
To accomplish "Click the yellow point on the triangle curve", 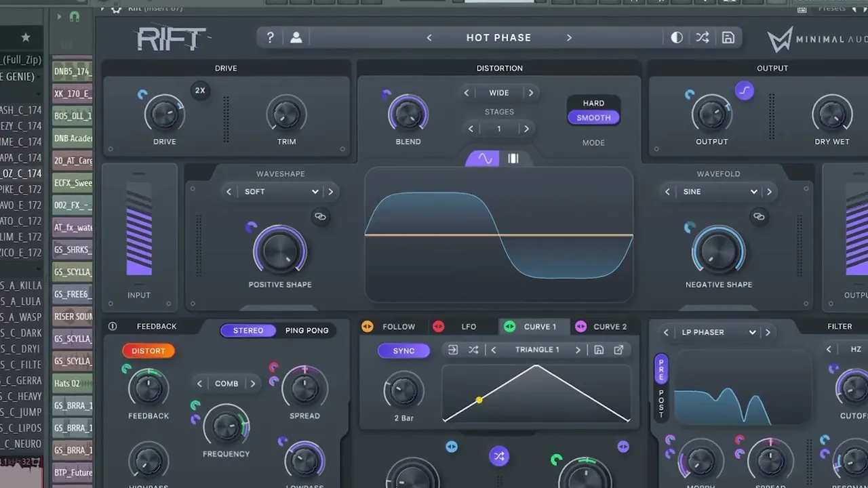I will click(x=479, y=400).
